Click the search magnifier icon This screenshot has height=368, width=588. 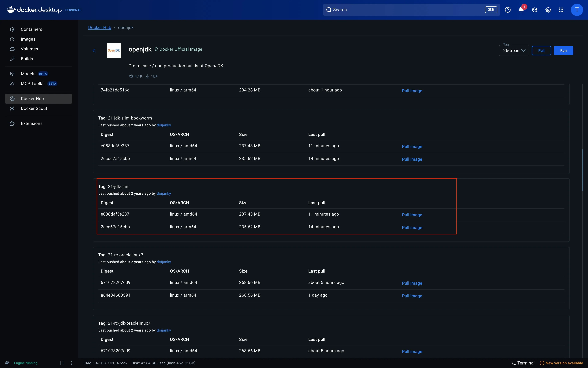329,10
